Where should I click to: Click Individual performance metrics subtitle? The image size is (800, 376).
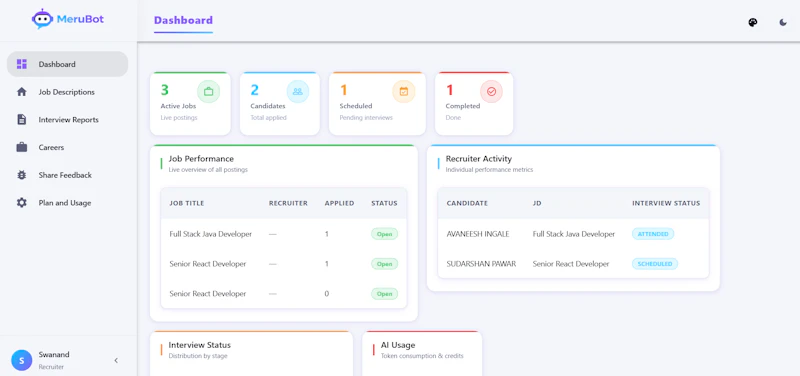coord(489,169)
